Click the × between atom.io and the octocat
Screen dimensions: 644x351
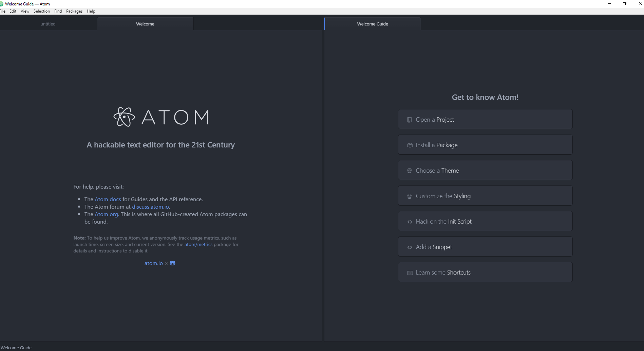coord(166,263)
